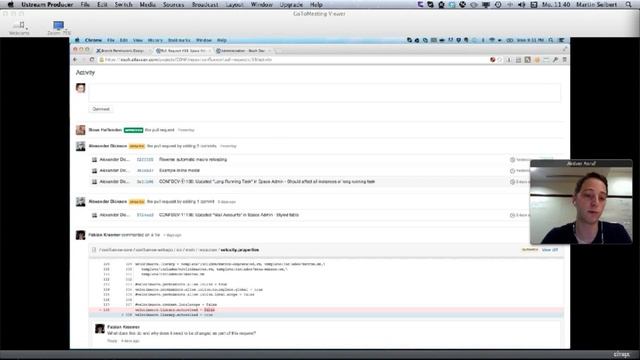Click the Mo. 11:40 clock in the menu bar
The height and width of the screenshot is (360, 640).
(x=556, y=4)
